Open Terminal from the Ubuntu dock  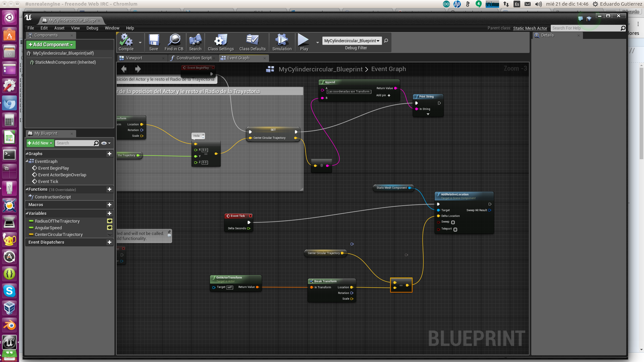click(x=9, y=155)
